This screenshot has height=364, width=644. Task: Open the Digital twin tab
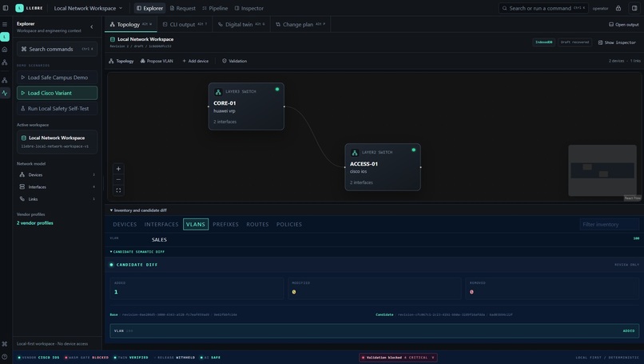[x=241, y=24]
